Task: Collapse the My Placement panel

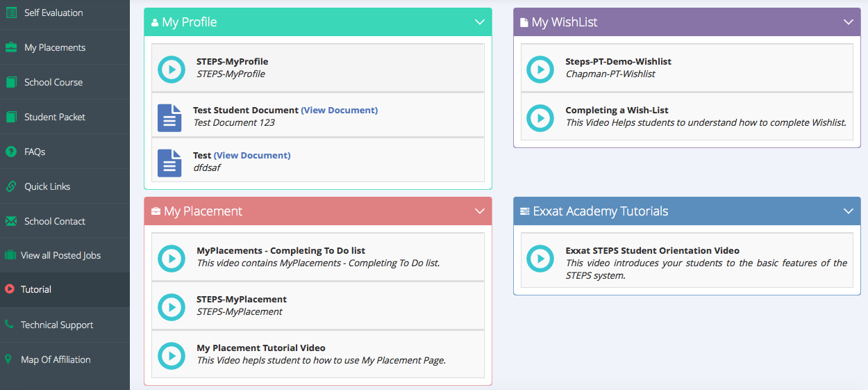Action: point(479,211)
